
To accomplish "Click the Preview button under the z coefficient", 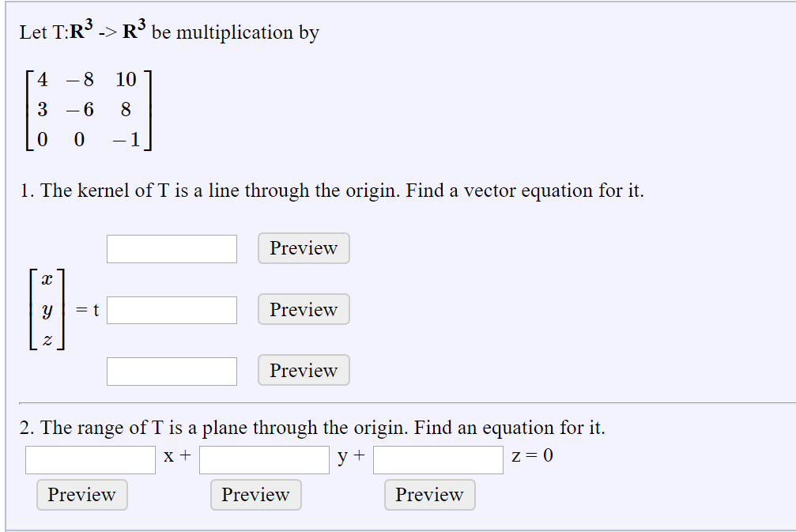I will click(x=429, y=495).
